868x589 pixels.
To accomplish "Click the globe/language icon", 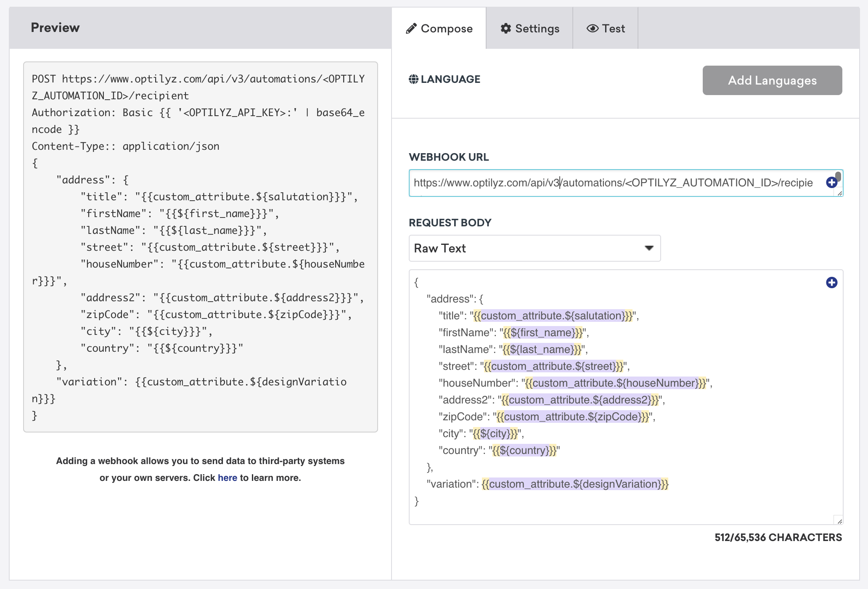I will pos(414,80).
